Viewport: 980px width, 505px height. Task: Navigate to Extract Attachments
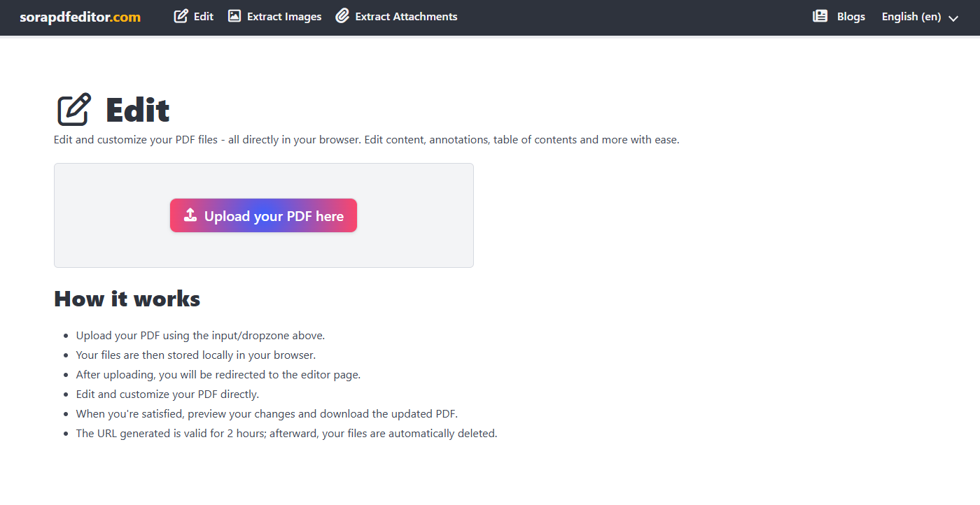pyautogui.click(x=406, y=17)
